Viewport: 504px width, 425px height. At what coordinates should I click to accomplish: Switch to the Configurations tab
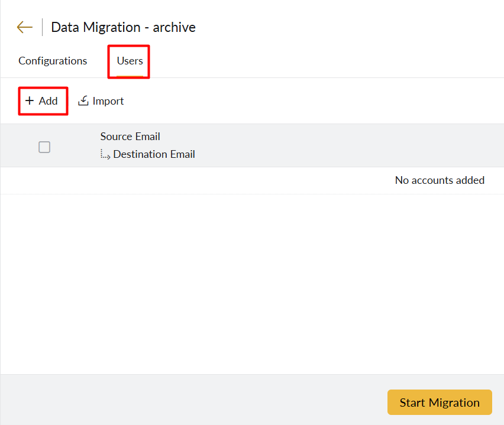pos(53,61)
